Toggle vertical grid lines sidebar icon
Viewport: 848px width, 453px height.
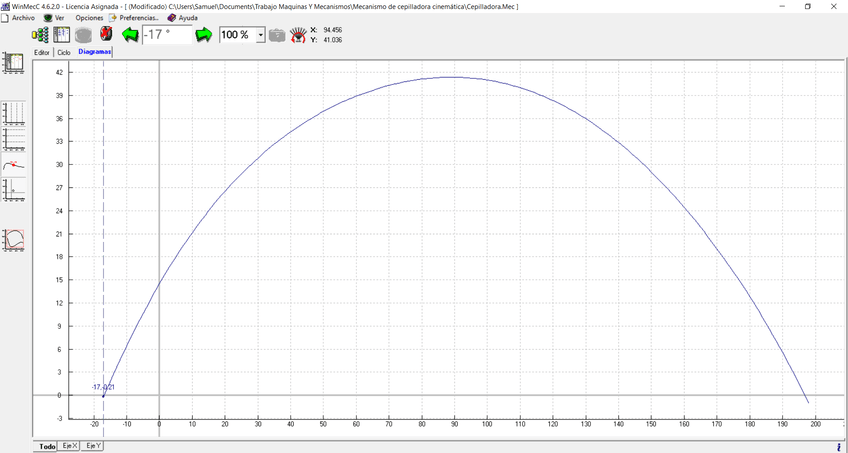[14, 112]
